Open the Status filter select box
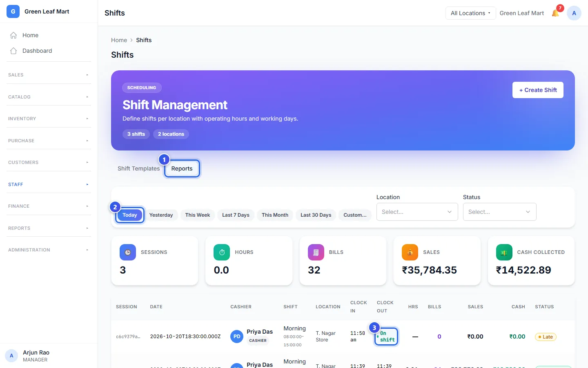 coord(499,212)
